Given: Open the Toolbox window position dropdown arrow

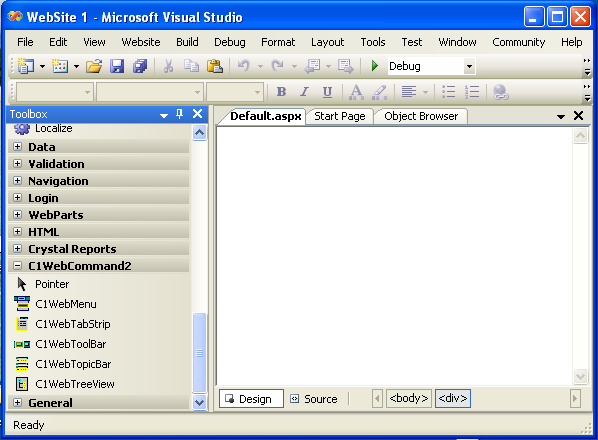Looking at the screenshot, I should pos(164,115).
